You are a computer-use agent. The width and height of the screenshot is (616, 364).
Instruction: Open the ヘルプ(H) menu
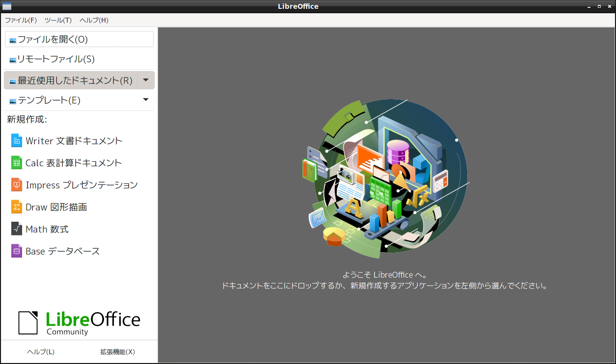coord(94,20)
